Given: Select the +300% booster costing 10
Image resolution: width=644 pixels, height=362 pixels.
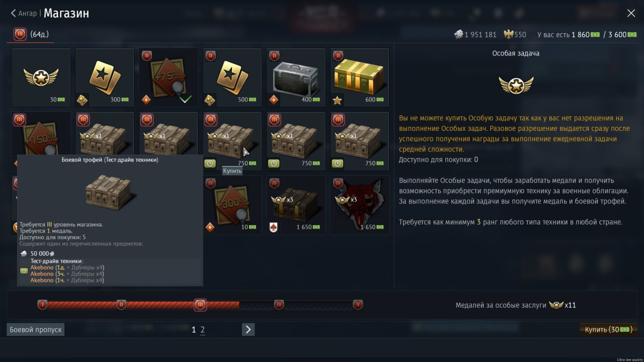Looking at the screenshot, I should [232, 205].
